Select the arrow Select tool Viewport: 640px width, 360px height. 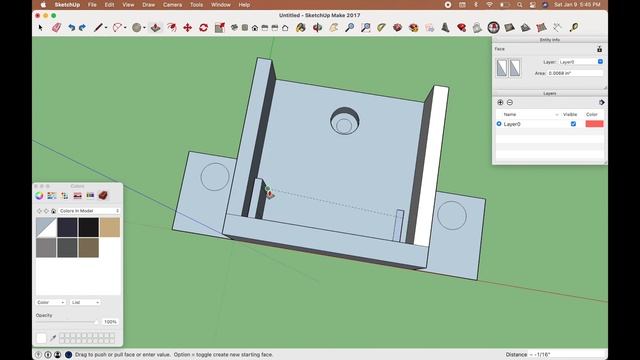[40, 27]
